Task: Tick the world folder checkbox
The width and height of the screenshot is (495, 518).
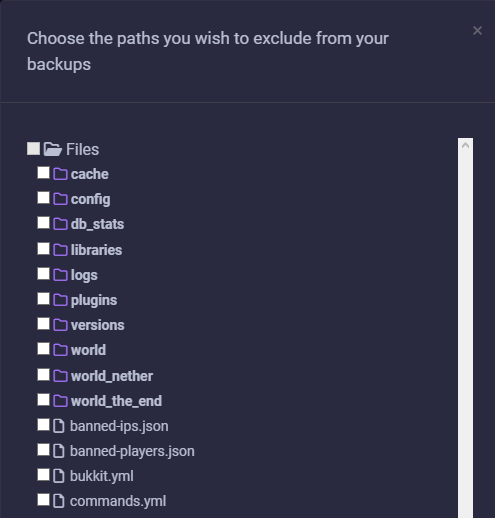Action: coord(43,349)
